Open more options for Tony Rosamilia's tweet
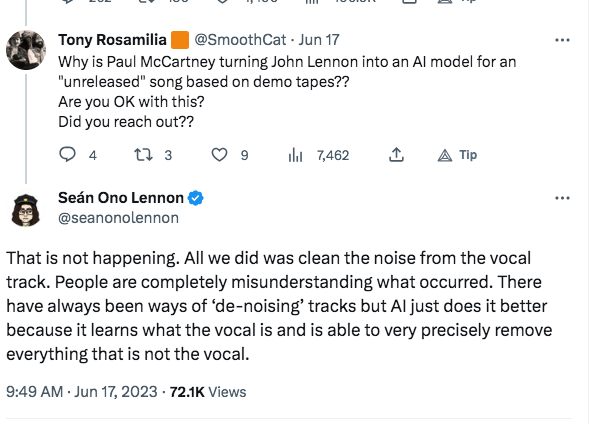The width and height of the screenshot is (605, 424). tap(562, 41)
